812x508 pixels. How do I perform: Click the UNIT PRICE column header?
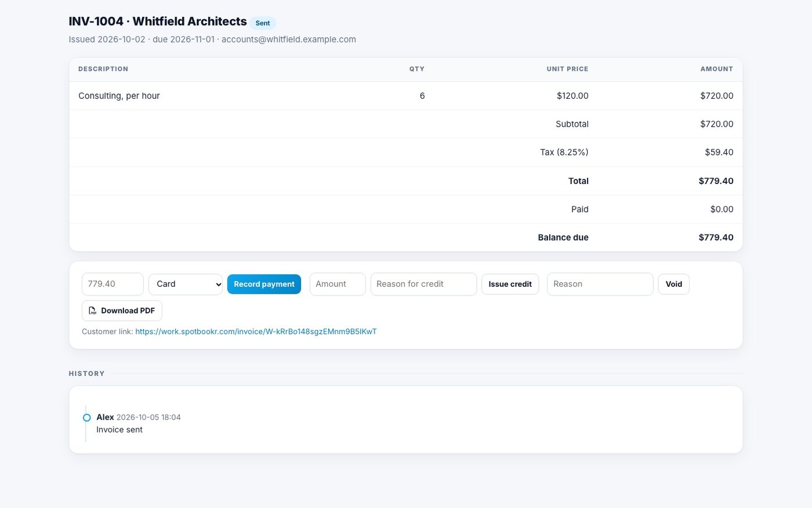567,69
